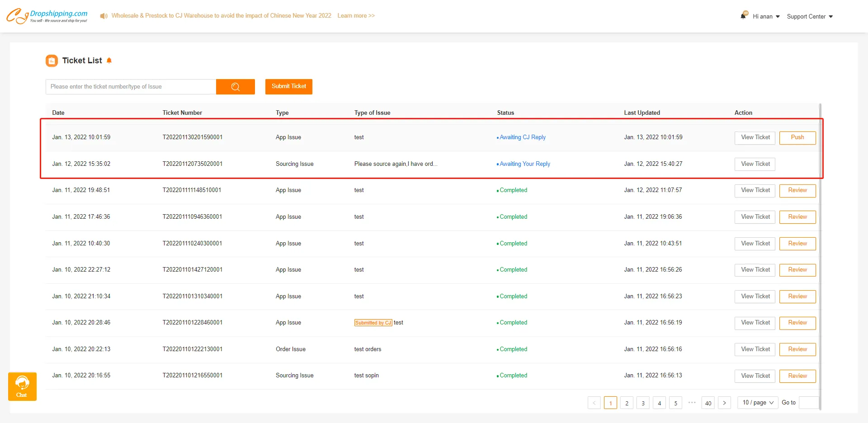Open the notification bell in header
The width and height of the screenshot is (868, 423).
[743, 16]
